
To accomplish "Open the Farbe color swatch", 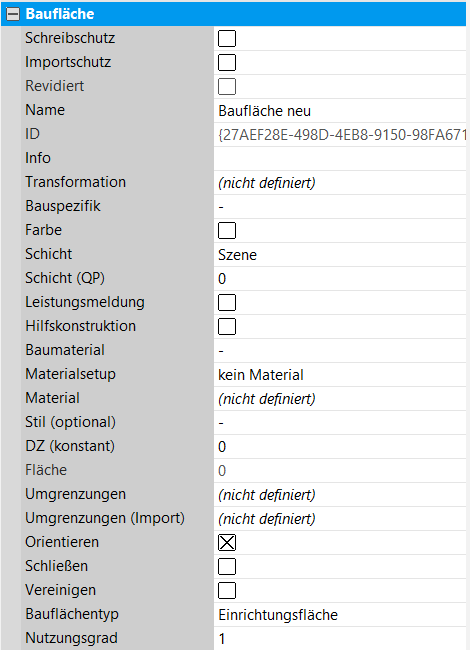I will [x=227, y=230].
